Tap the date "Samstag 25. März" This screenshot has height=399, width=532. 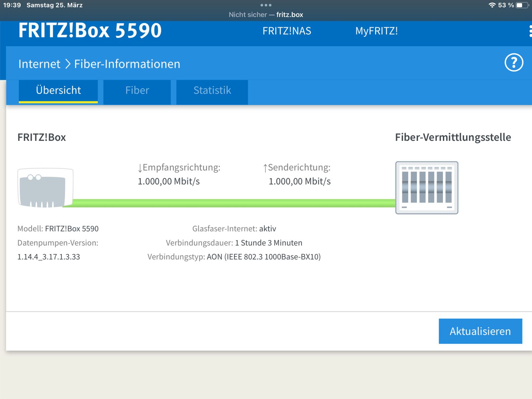coord(55,5)
